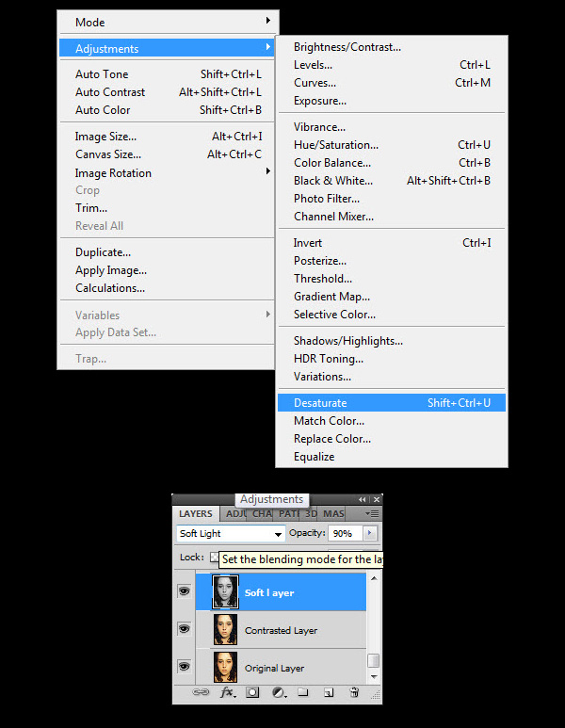This screenshot has height=728, width=565.
Task: Open Brightness/Contrast adjustment
Action: 392,47
